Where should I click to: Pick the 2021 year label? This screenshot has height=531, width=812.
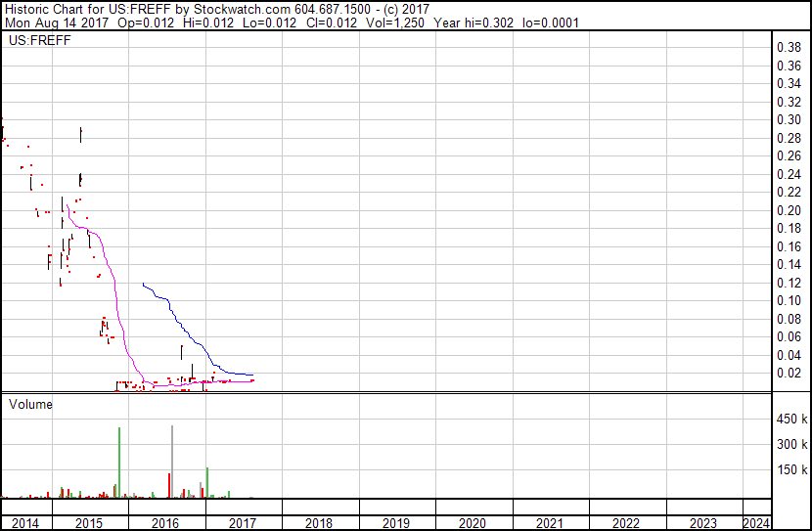point(550,523)
